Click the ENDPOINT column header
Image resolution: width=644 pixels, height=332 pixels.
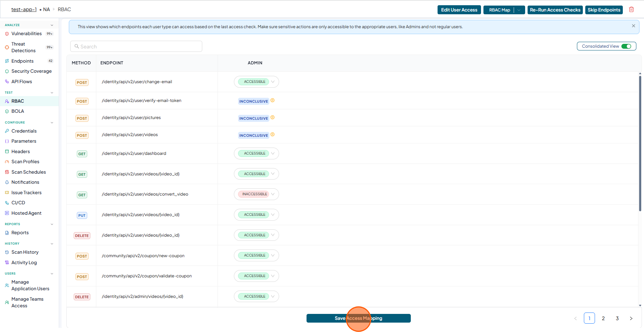[112, 63]
